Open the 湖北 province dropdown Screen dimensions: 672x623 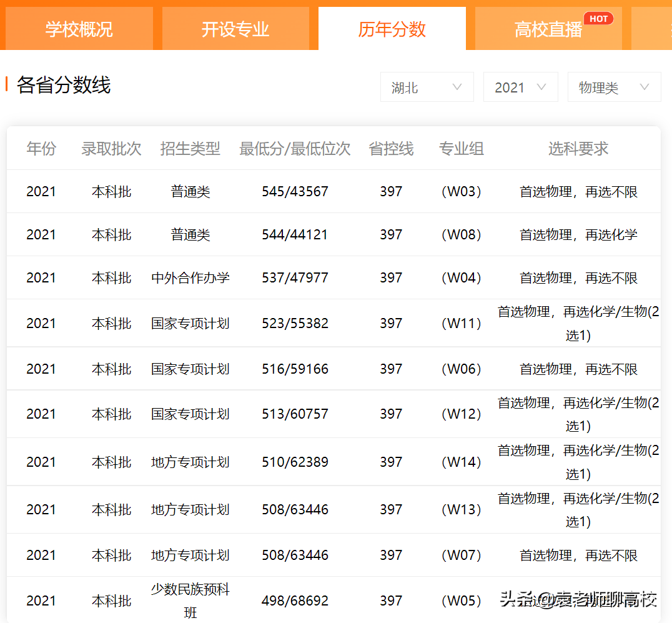point(427,87)
